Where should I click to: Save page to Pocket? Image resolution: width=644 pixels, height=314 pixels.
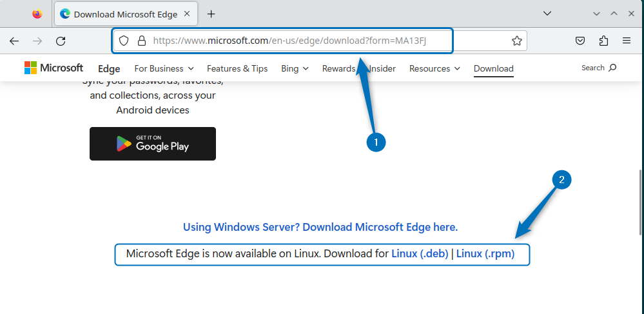click(580, 41)
